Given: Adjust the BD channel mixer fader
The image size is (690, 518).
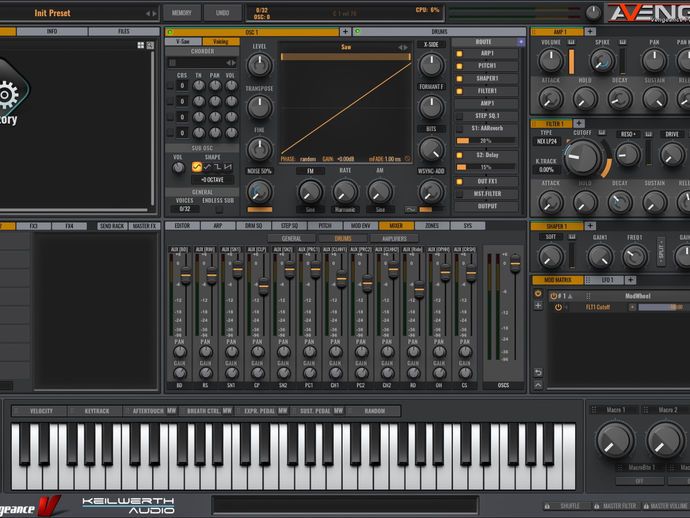Looking at the screenshot, I should point(186,276).
